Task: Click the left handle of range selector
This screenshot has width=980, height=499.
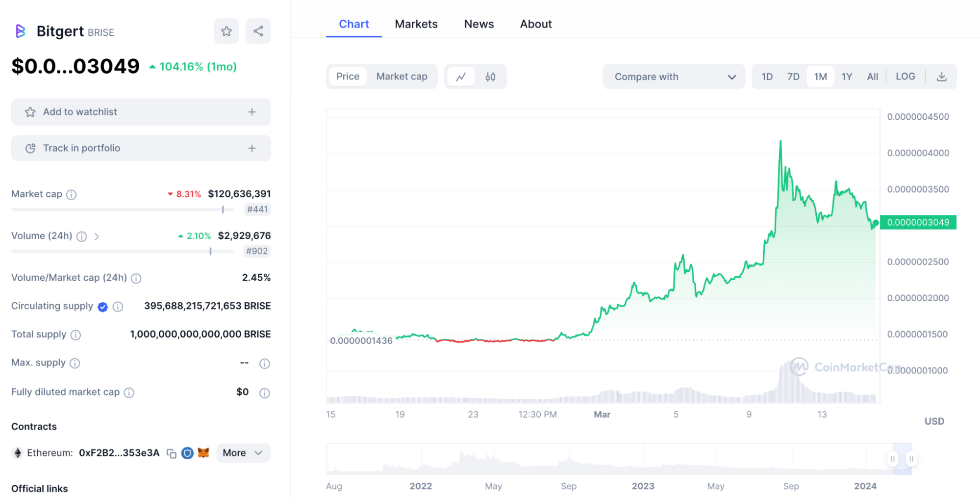Action: coord(893,459)
